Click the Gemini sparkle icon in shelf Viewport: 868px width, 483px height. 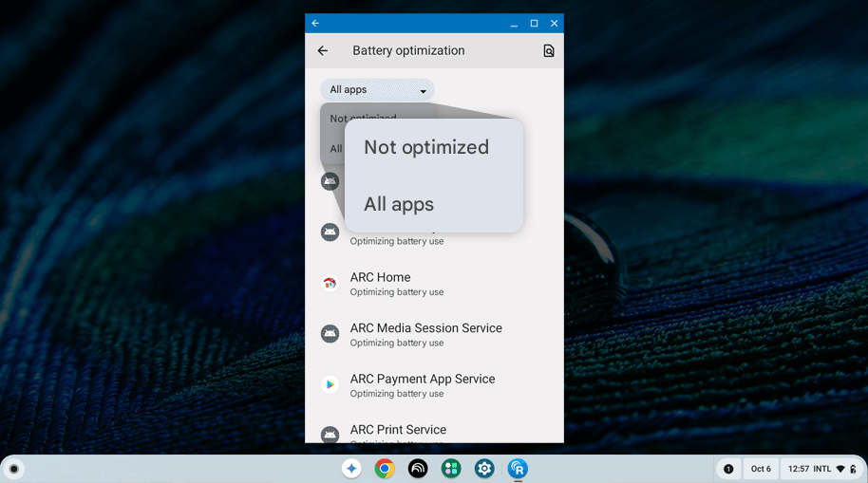point(351,469)
